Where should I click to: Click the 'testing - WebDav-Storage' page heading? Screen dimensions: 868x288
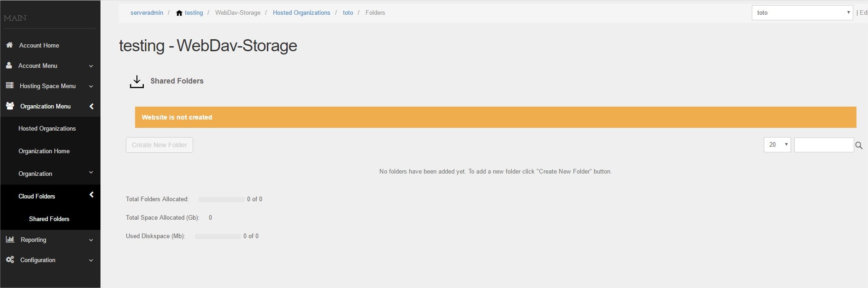pyautogui.click(x=208, y=46)
